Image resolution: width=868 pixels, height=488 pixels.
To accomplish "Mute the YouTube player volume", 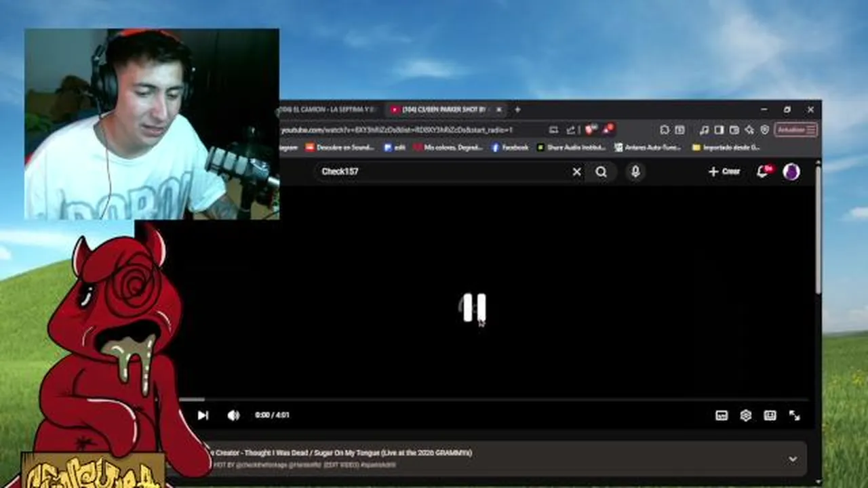I will (x=233, y=415).
